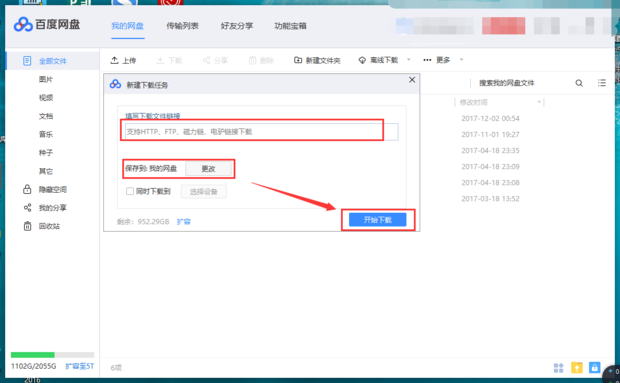
Task: Click the blue grid icon at bottom right
Action: [x=558, y=368]
